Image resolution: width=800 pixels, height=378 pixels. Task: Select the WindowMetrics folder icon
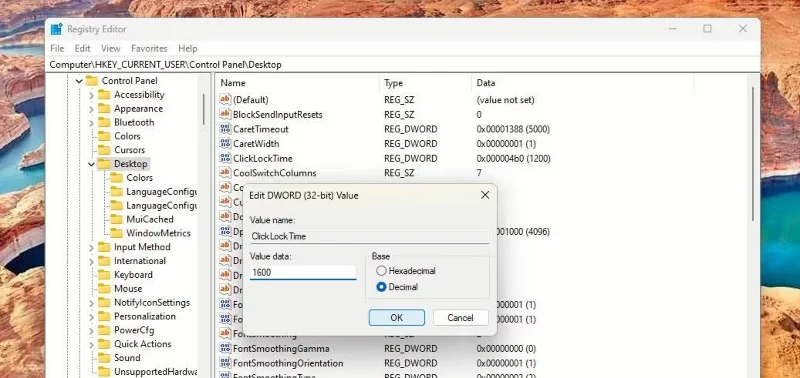pos(117,233)
